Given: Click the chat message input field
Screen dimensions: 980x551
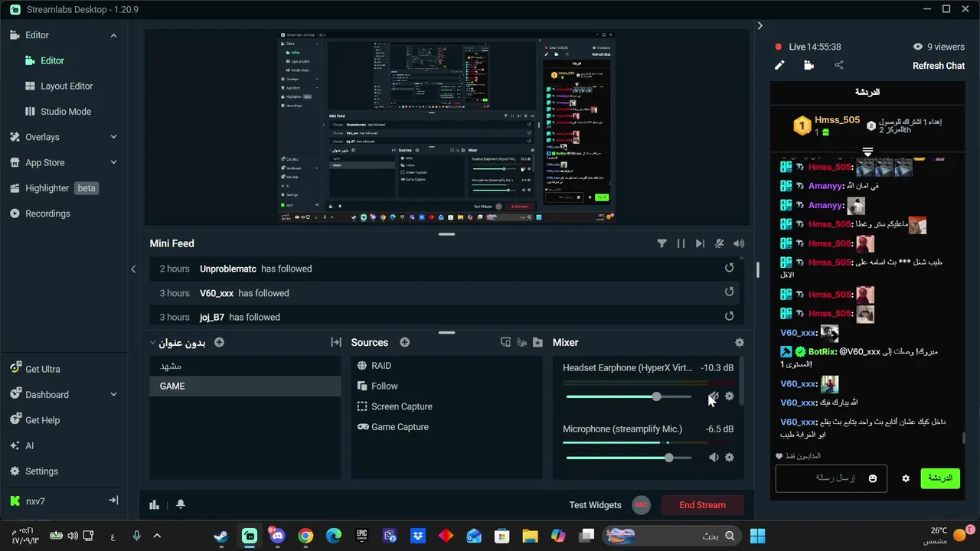Looking at the screenshot, I should [831, 478].
